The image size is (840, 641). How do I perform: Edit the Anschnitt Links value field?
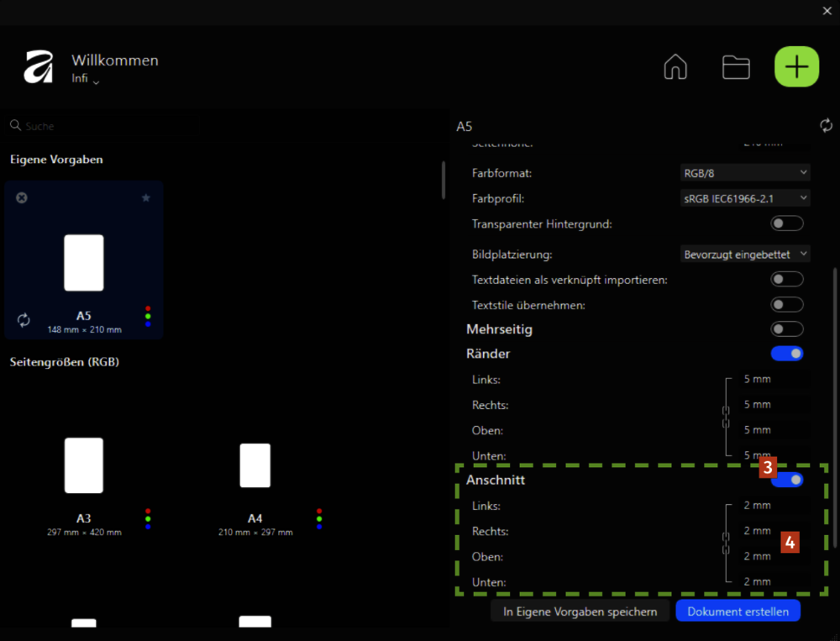(x=774, y=505)
